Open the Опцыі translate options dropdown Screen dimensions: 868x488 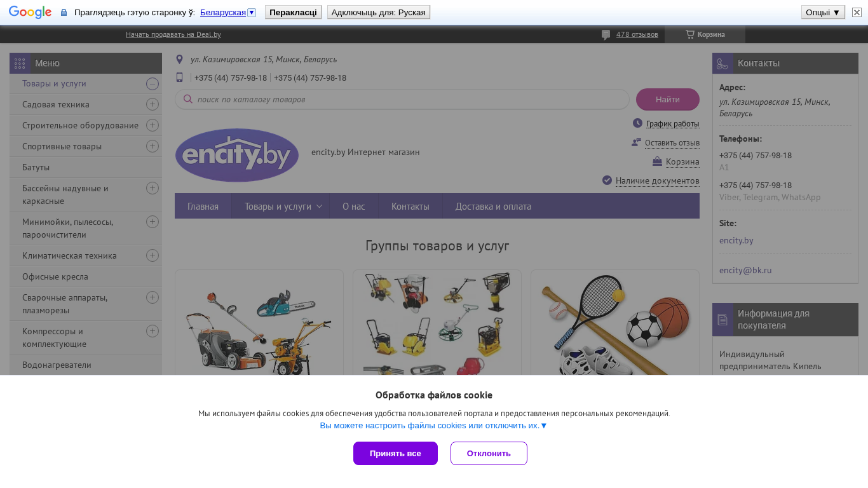(823, 12)
